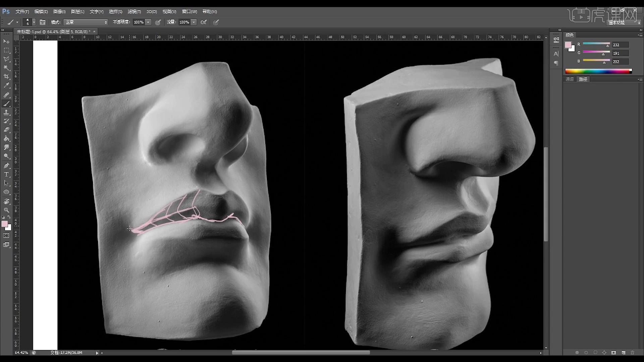Select the Spot Healing Brush tool
The width and height of the screenshot is (644, 362).
pyautogui.click(x=6, y=95)
